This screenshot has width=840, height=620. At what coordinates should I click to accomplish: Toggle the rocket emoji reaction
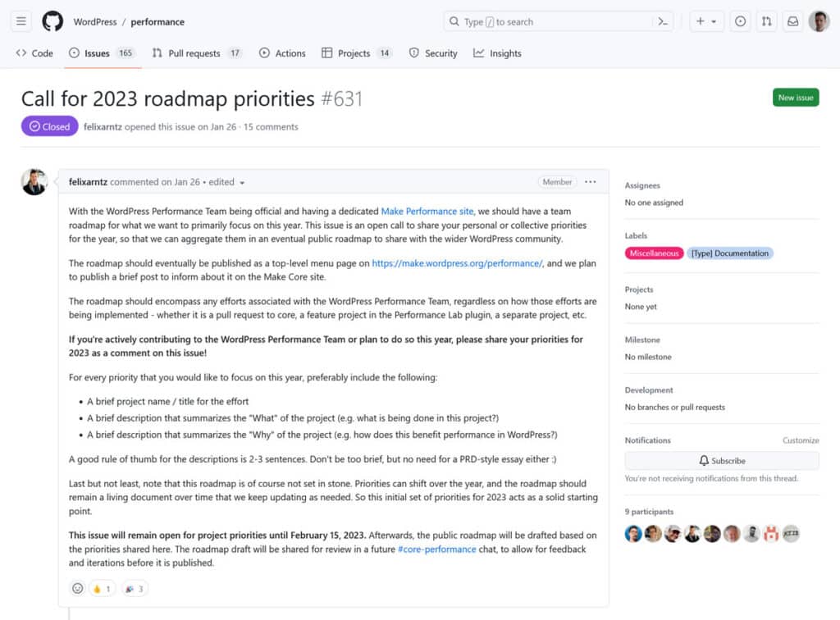coord(134,588)
